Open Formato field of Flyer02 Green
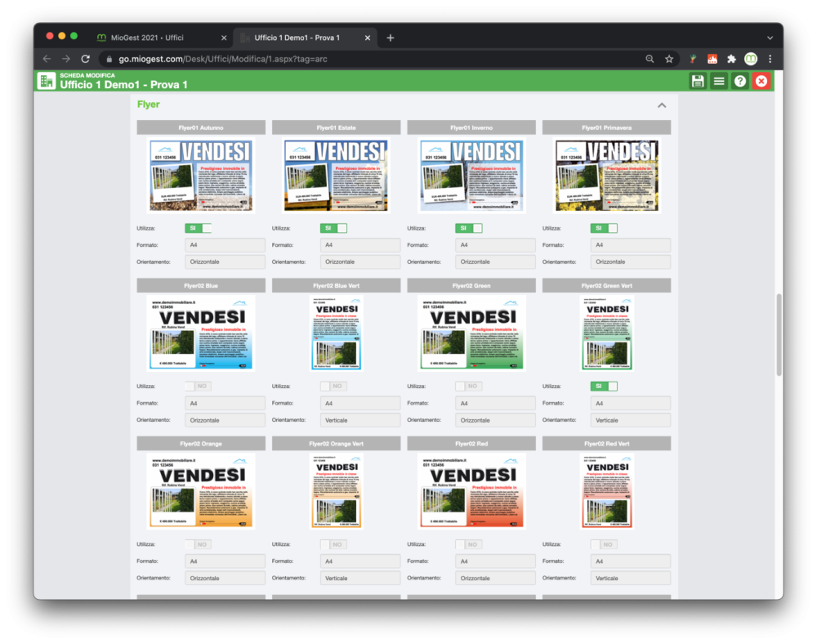817x644 pixels. [x=496, y=403]
